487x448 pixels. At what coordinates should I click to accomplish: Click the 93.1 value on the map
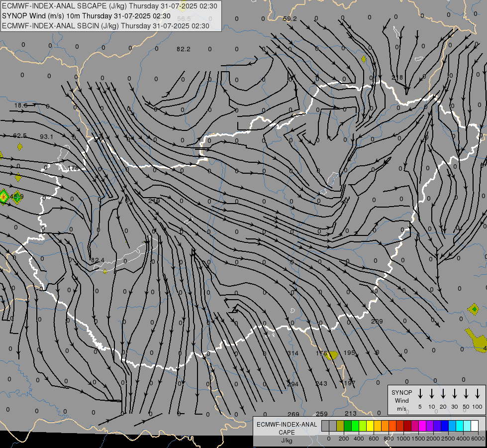click(x=47, y=137)
